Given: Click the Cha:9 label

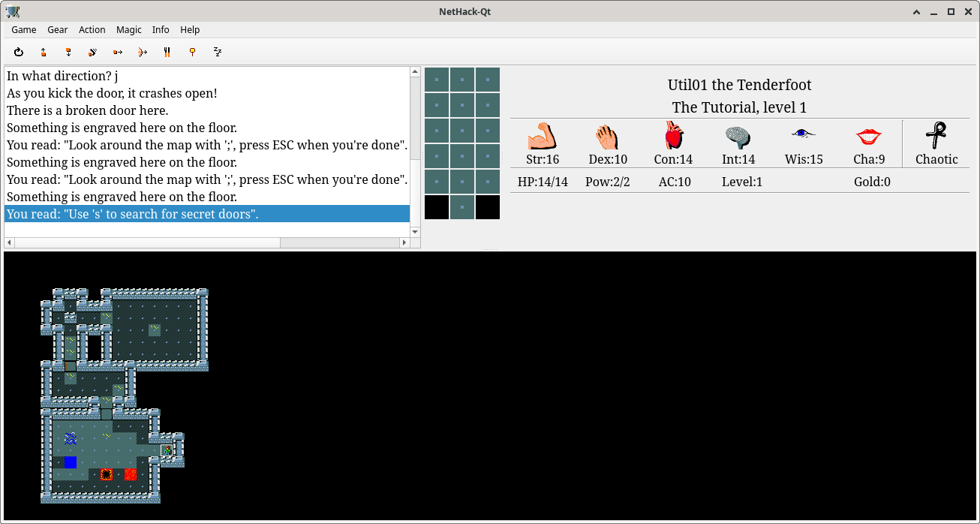Looking at the screenshot, I should pos(869,159).
